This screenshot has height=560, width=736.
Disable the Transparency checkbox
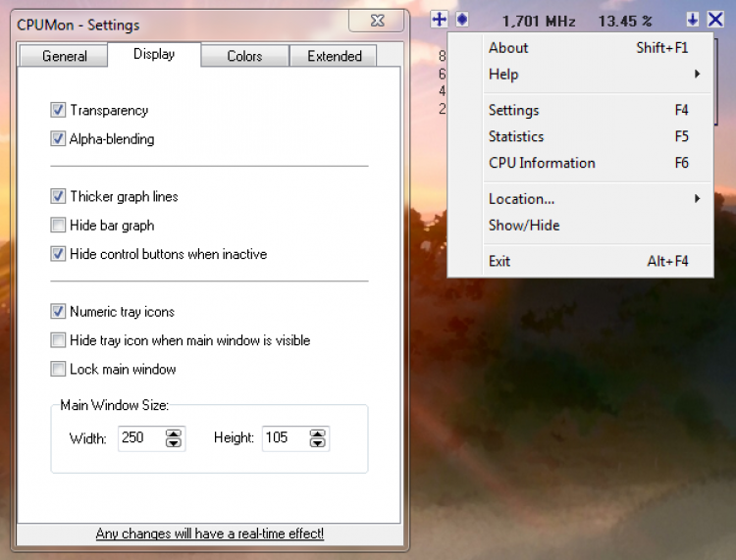tap(58, 110)
